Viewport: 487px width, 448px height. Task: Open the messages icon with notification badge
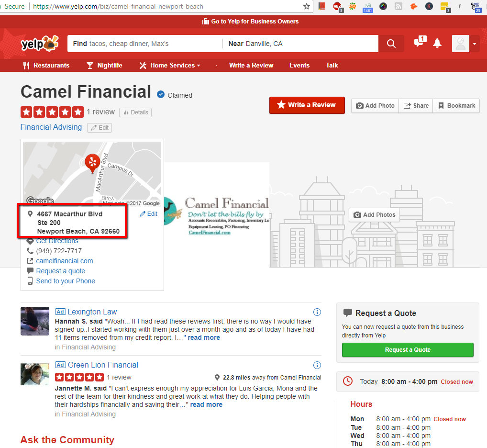[420, 42]
